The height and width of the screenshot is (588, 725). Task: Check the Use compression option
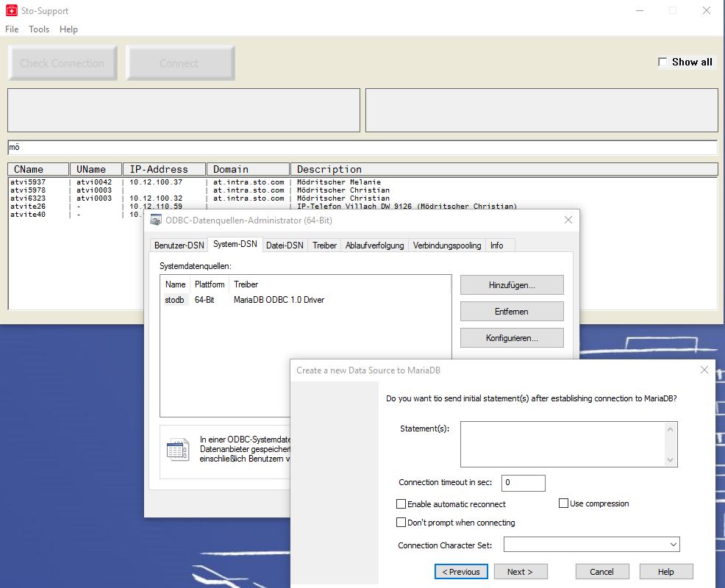point(564,503)
